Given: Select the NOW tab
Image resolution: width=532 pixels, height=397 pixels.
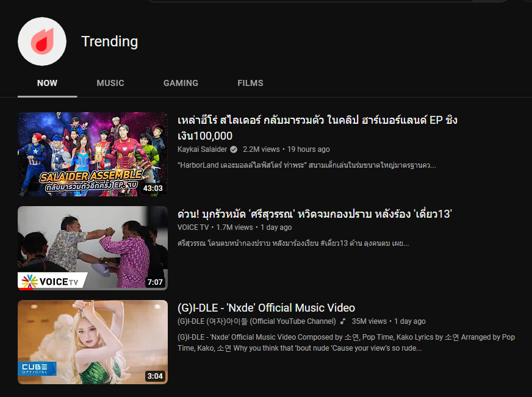Looking at the screenshot, I should point(47,83).
